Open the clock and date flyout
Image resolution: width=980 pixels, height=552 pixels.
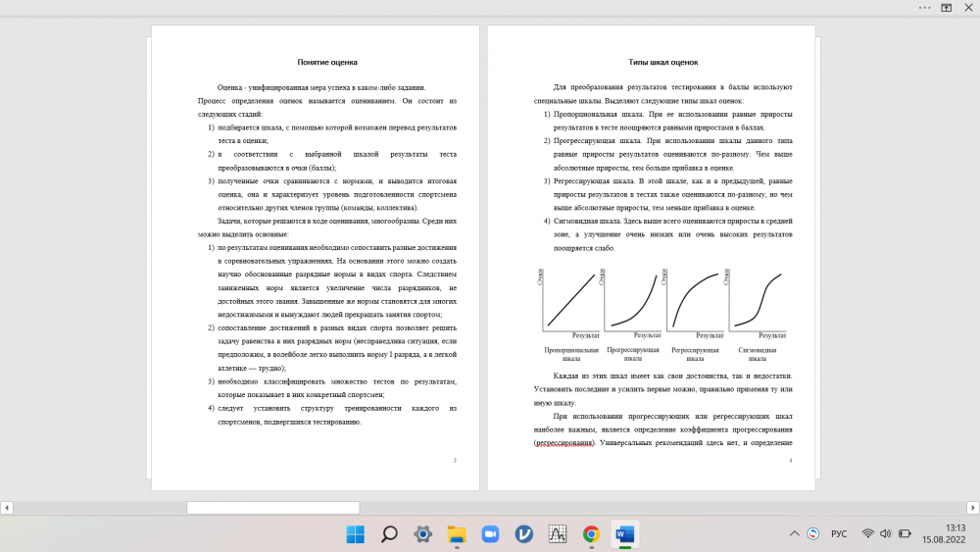(943, 533)
